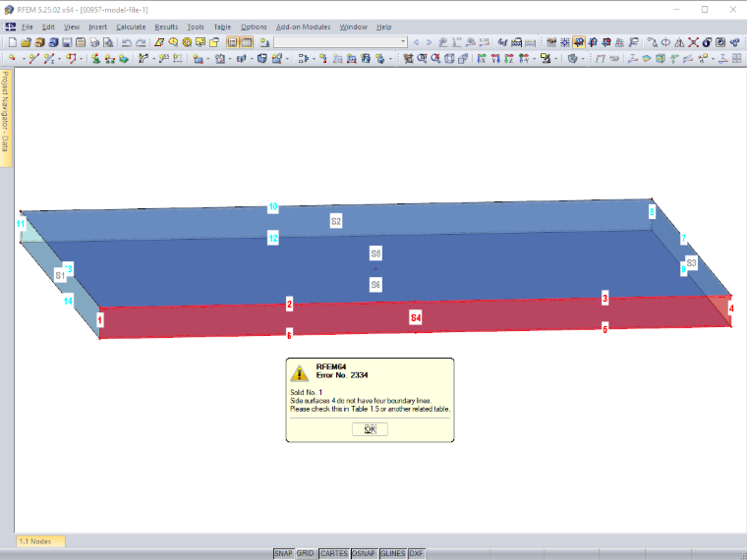This screenshot has height=560, width=747.
Task: Open the New Node tool dropdown arrow
Action: tap(24, 59)
